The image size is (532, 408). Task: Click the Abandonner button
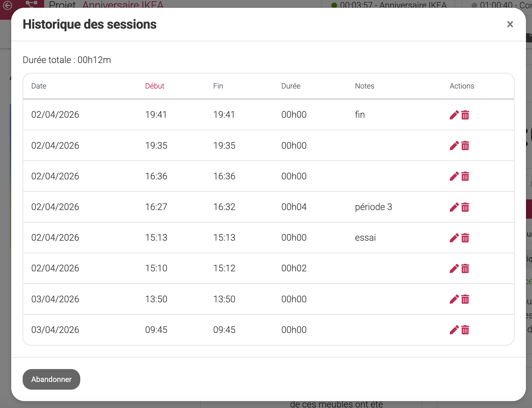[x=51, y=379]
